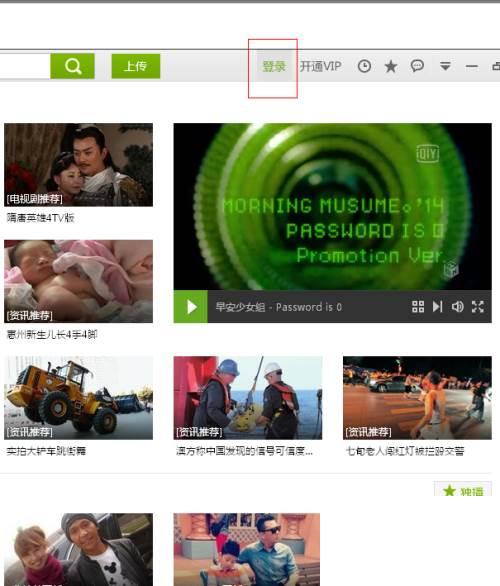Toggle player fullscreen mode
This screenshot has width=500, height=586.
pos(478,307)
